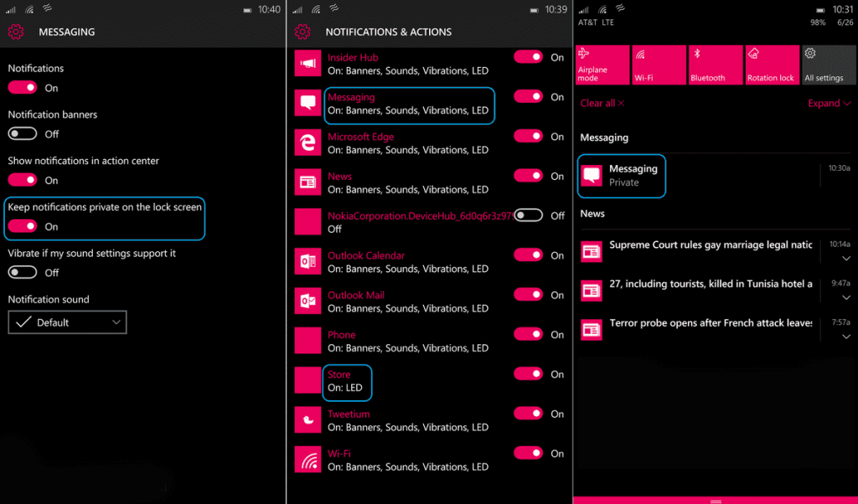Toggle Keep notifications private on lock screen
The width and height of the screenshot is (858, 504).
click(23, 226)
